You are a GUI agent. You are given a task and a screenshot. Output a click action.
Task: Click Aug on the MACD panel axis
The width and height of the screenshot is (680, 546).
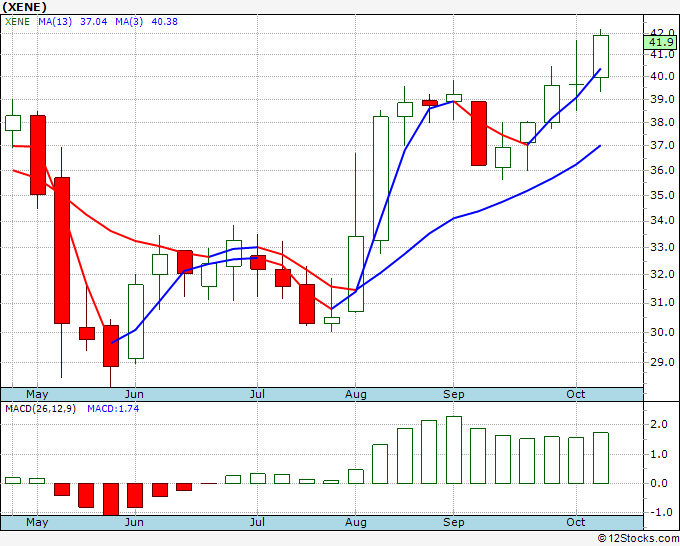(x=356, y=523)
